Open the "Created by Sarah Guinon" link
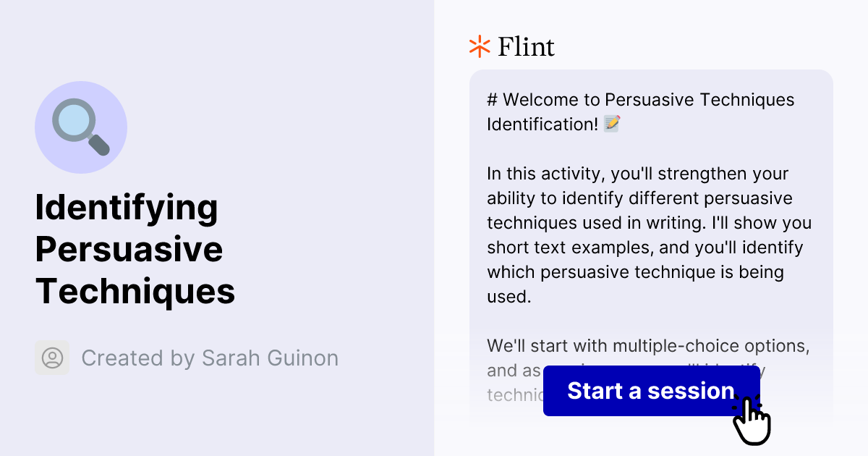The image size is (868, 456). click(x=210, y=358)
